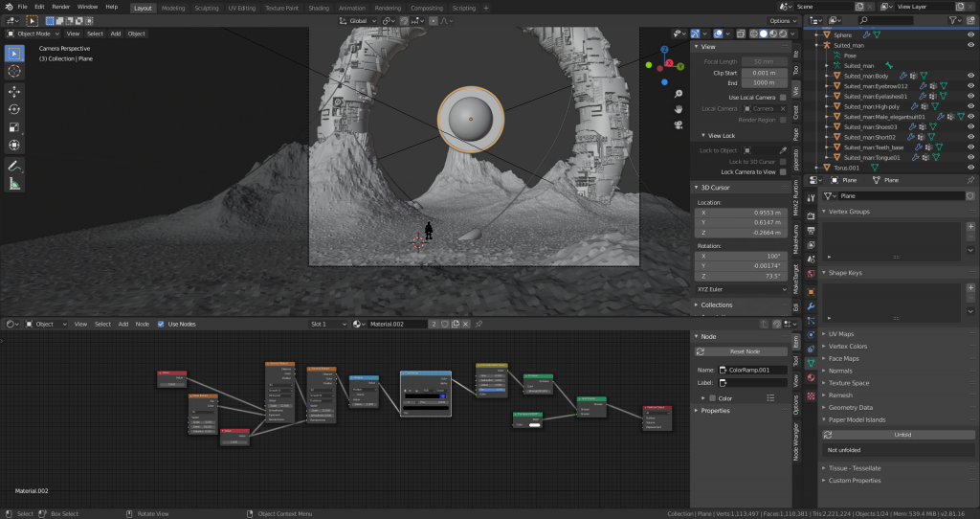Enable the Lock Camera to View checkbox
The image size is (980, 519).
click(783, 172)
